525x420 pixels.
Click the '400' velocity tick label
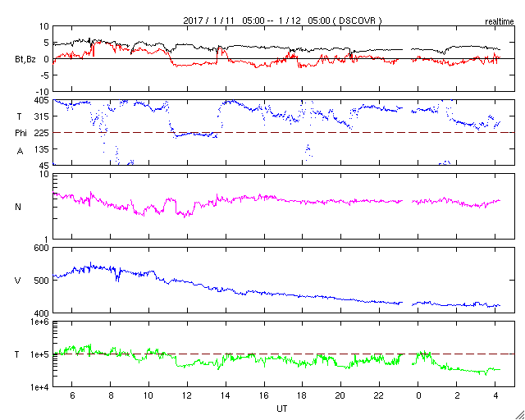(x=43, y=313)
